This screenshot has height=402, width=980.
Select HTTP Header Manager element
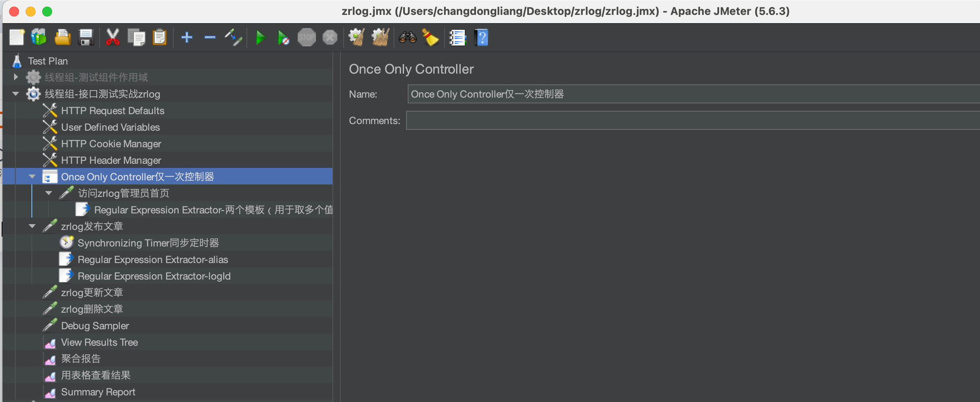(111, 160)
